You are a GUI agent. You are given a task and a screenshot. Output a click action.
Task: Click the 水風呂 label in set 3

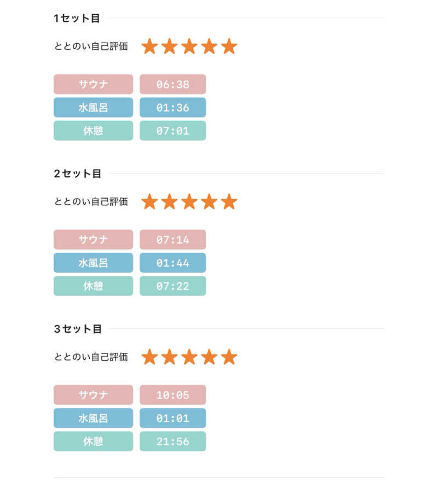pos(93,418)
